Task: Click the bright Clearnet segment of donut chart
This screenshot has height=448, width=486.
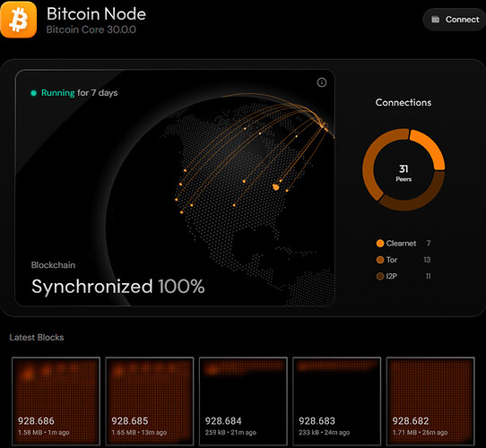Action: (x=430, y=149)
